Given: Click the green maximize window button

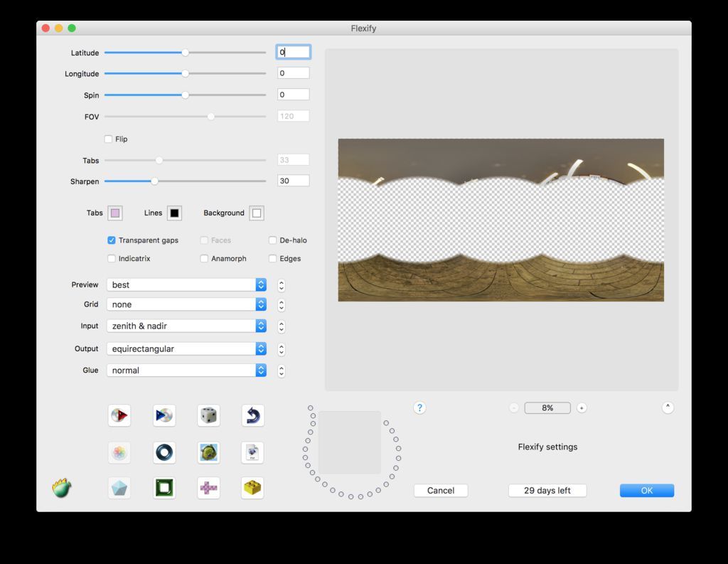Looking at the screenshot, I should (72, 28).
